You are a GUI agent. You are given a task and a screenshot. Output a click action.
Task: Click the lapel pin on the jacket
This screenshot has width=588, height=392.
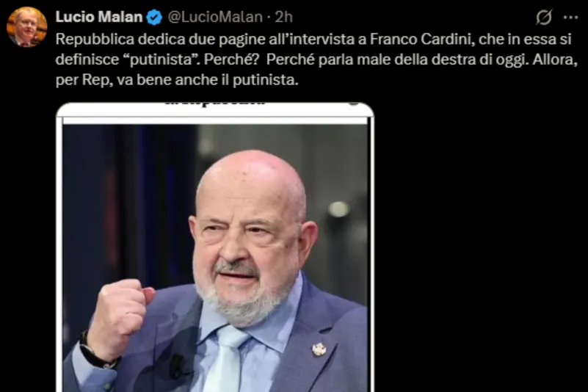[319, 349]
